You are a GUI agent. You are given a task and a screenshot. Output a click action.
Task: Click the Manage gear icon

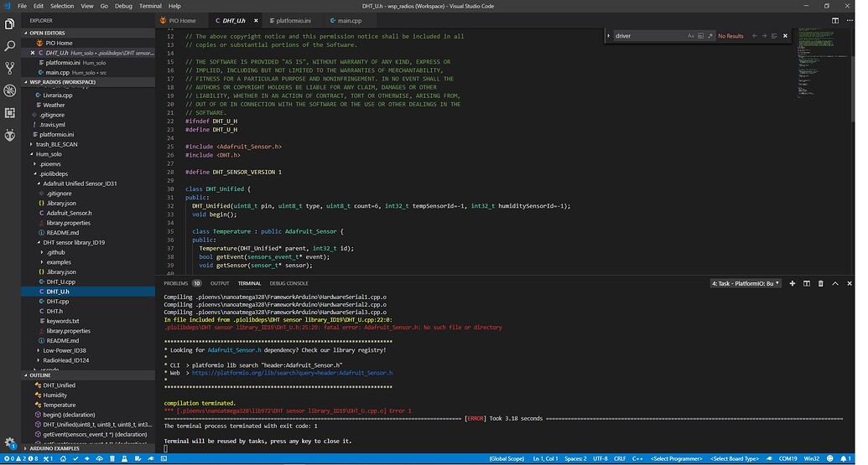[10, 442]
